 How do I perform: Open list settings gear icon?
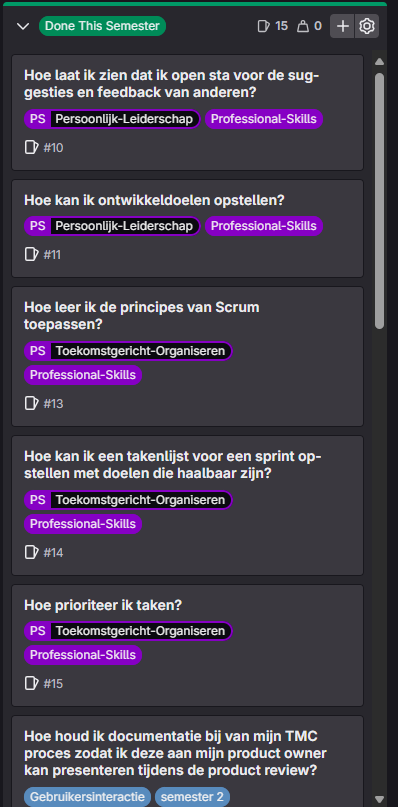367,26
